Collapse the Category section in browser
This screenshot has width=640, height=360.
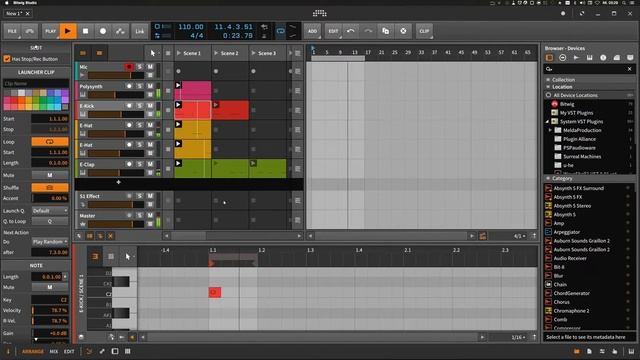pos(548,178)
